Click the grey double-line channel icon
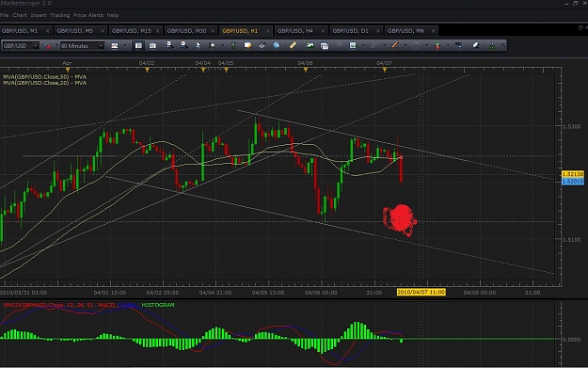The image size is (588, 368). (339, 45)
